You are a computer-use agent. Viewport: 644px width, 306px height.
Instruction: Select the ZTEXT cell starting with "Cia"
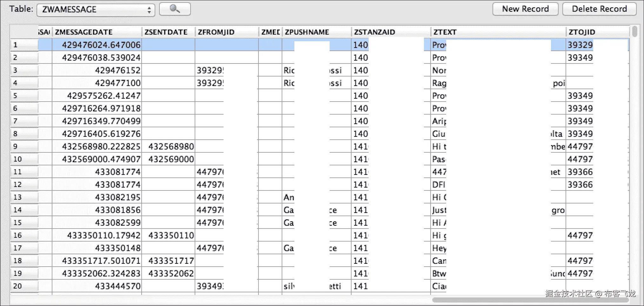click(498, 286)
